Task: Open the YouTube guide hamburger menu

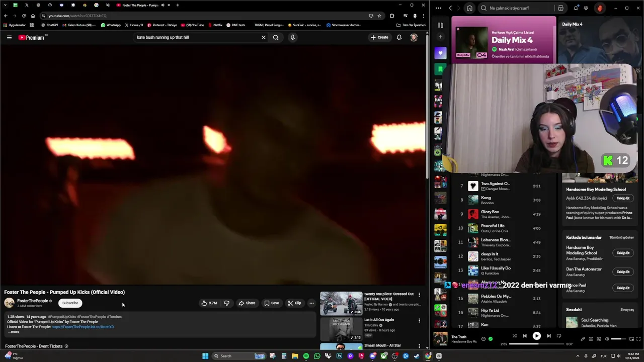Action: 9,37
